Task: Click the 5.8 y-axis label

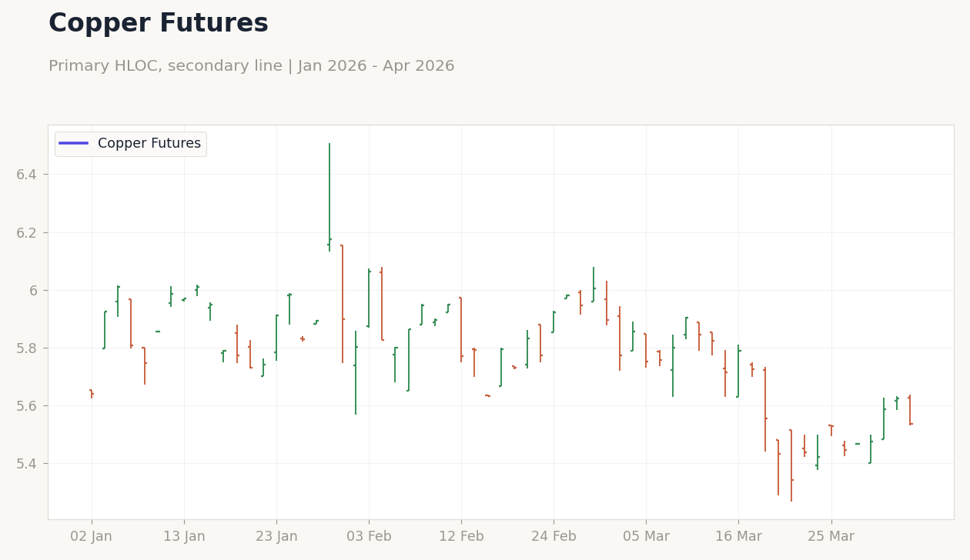Action: tap(27, 348)
